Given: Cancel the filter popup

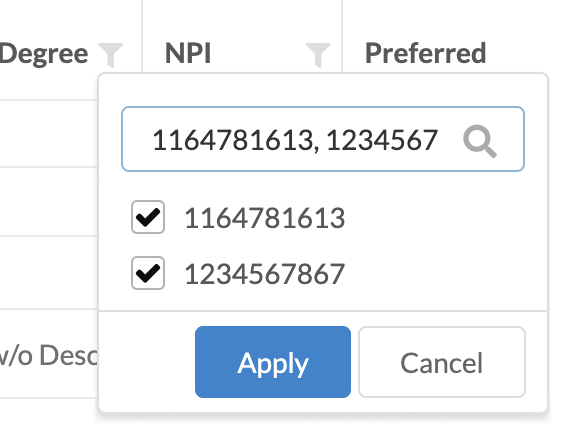Looking at the screenshot, I should coord(442,362).
